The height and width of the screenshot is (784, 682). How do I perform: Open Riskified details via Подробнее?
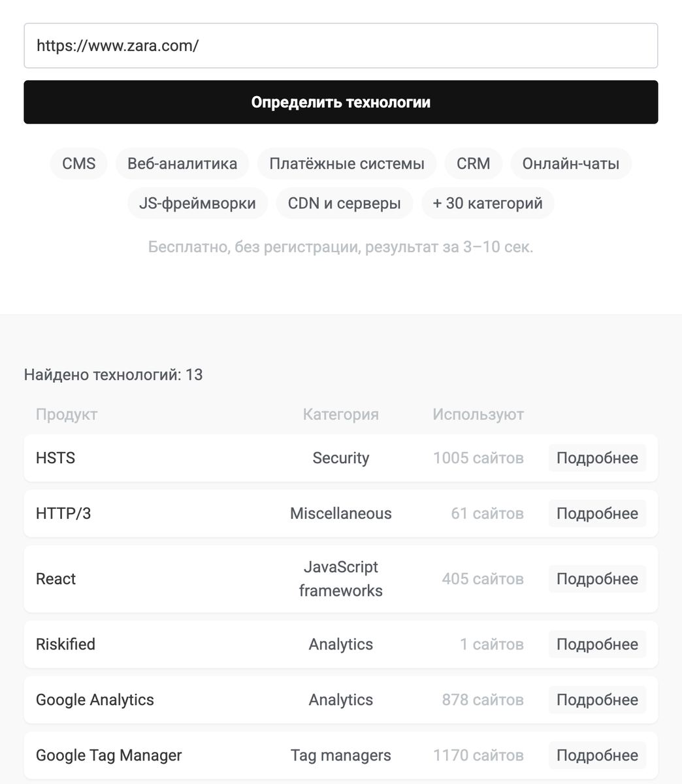[596, 644]
